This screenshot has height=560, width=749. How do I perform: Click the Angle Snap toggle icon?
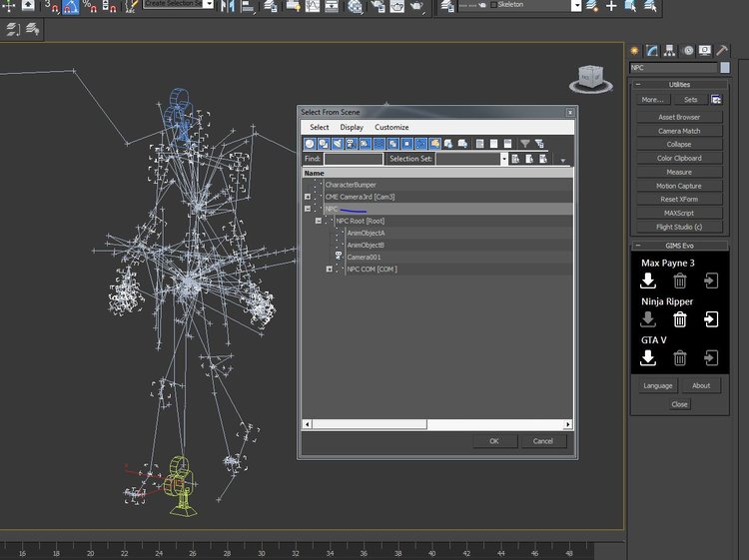71,6
